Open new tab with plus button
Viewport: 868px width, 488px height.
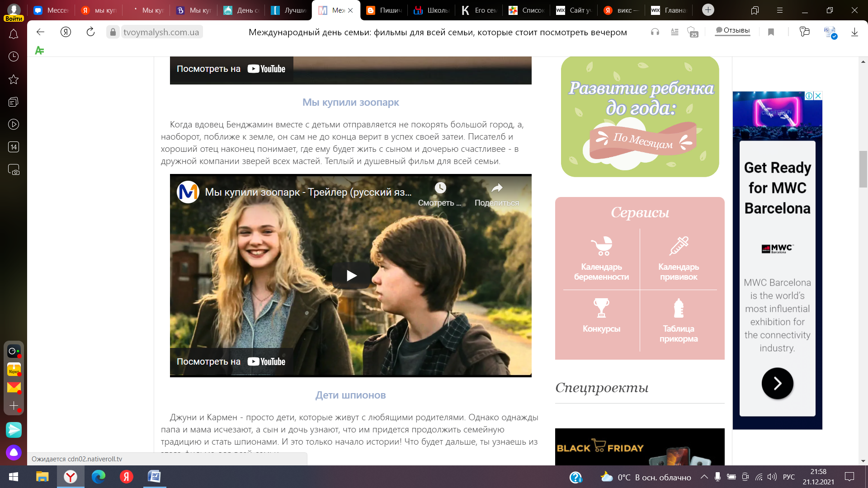click(708, 9)
